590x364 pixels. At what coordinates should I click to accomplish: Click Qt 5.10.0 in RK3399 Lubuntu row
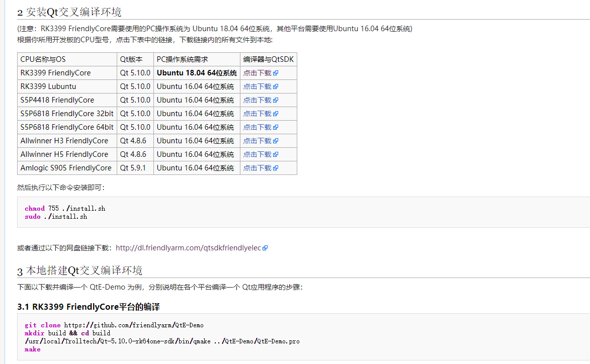coord(135,86)
